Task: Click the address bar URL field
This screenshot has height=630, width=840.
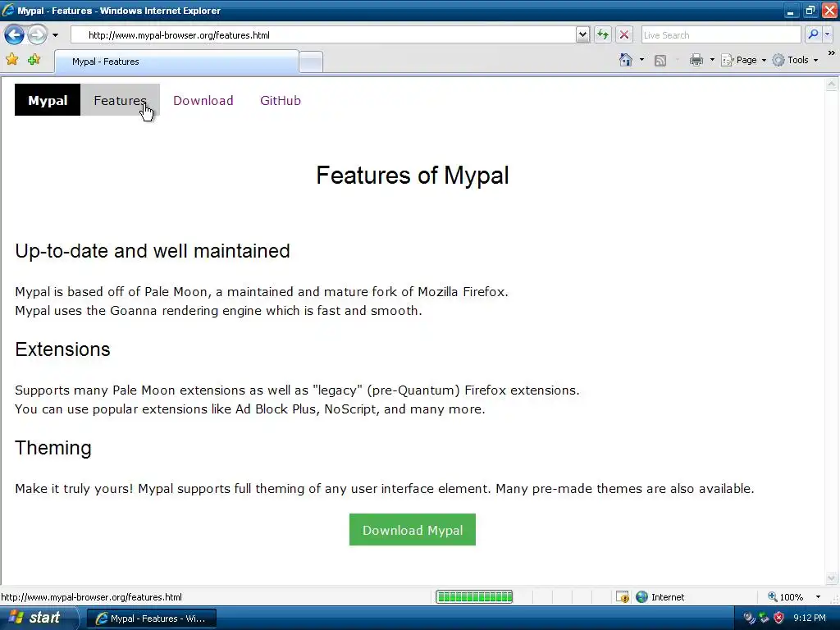Action: tap(323, 35)
